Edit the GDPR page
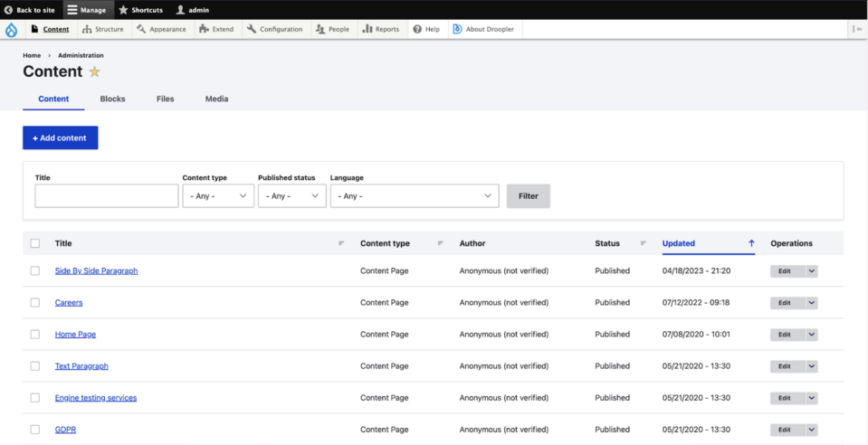The image size is (868, 445). tap(787, 430)
